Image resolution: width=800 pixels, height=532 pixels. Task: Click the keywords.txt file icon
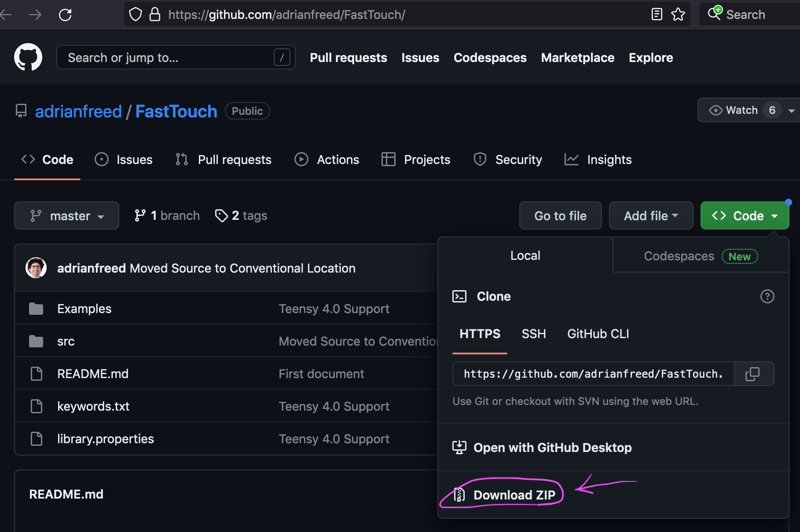click(x=37, y=406)
